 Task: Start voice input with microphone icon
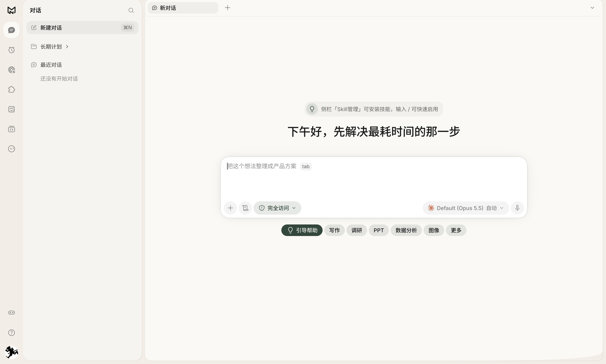point(517,208)
